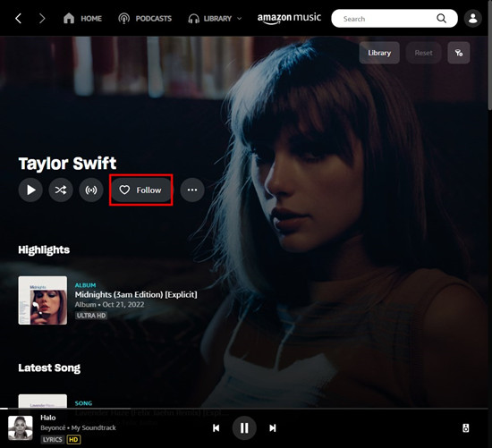Image resolution: width=492 pixels, height=448 pixels.
Task: Shuffle Taylor Swift's songs
Action: point(61,190)
